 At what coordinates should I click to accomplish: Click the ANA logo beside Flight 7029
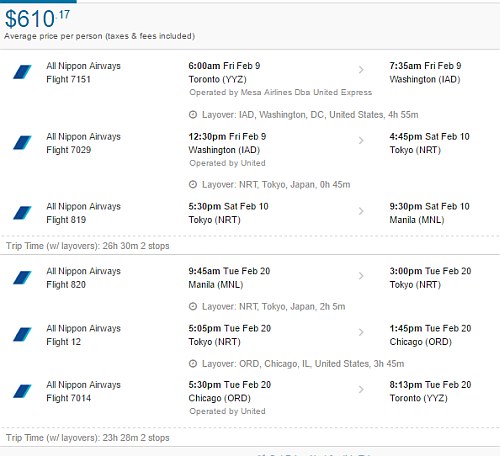(x=22, y=143)
